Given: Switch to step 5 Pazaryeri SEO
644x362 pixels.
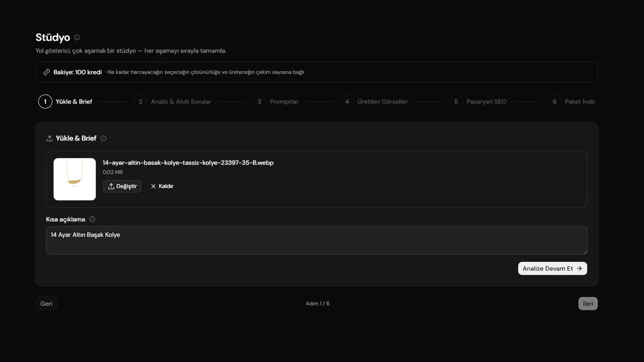Looking at the screenshot, I should click(478, 102).
